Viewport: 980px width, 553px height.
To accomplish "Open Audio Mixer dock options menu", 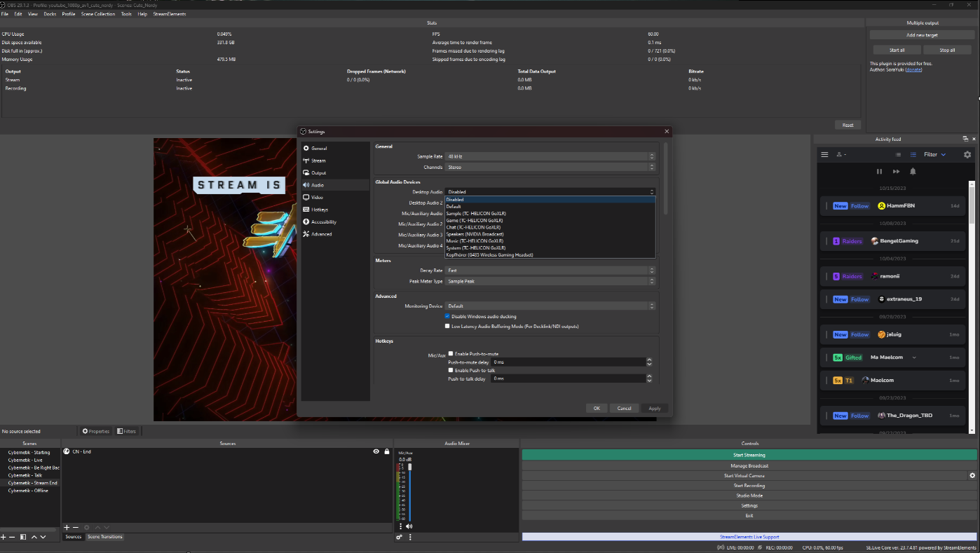I will tap(411, 537).
